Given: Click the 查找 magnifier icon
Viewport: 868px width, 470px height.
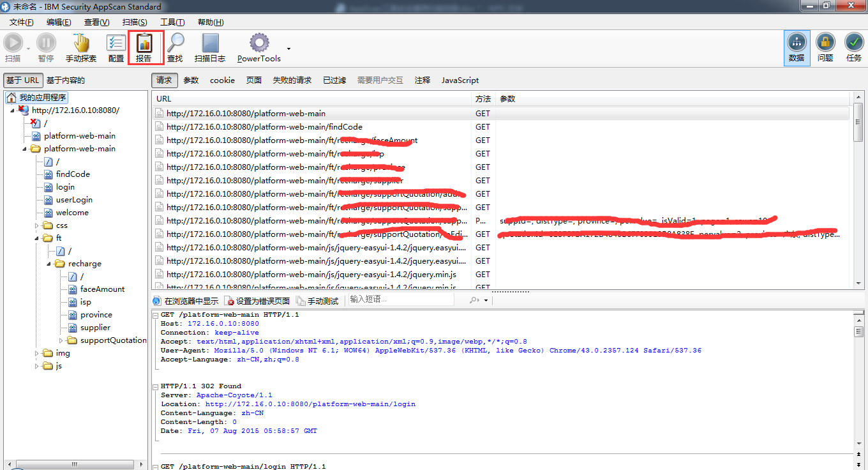Looking at the screenshot, I should click(x=175, y=43).
